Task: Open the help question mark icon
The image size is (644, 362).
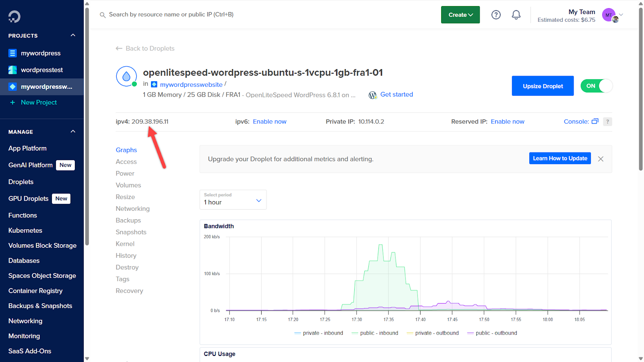Action: click(x=496, y=15)
